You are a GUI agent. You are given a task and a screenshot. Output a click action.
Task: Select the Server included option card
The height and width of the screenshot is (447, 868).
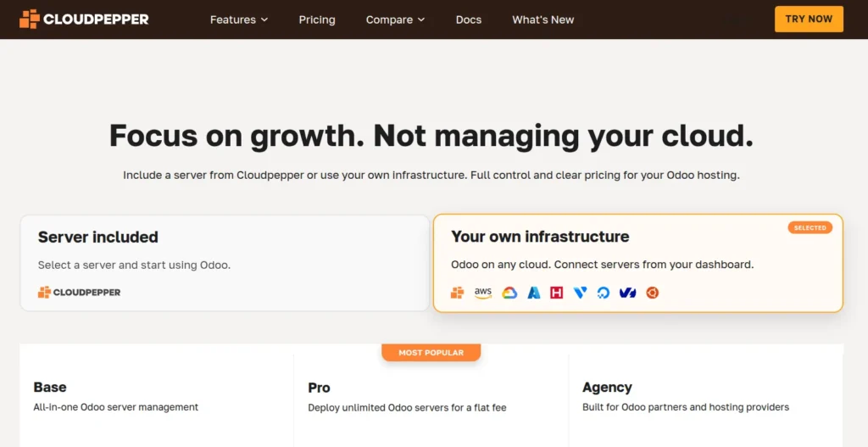tap(225, 263)
